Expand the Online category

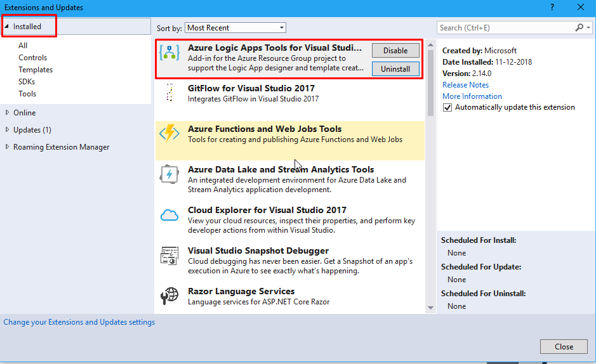[x=7, y=112]
